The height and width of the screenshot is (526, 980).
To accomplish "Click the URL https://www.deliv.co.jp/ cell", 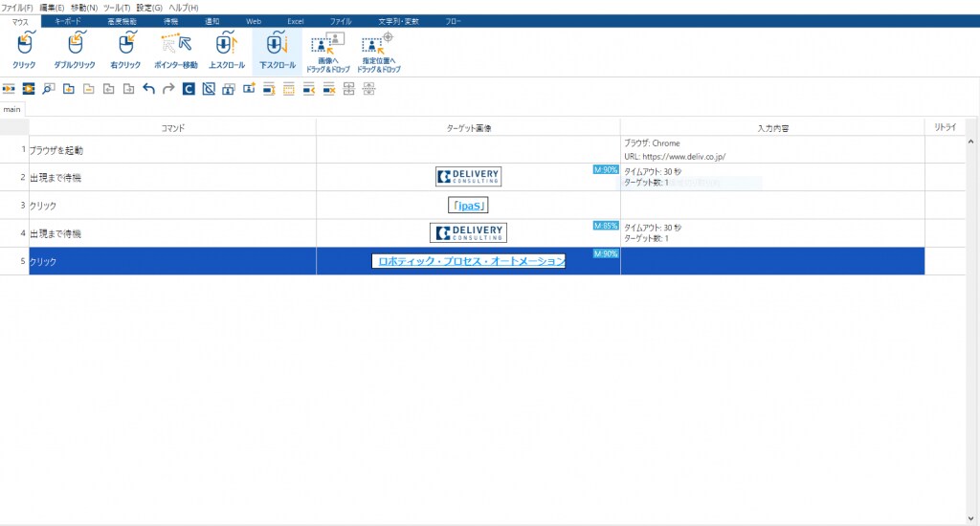I will click(675, 157).
